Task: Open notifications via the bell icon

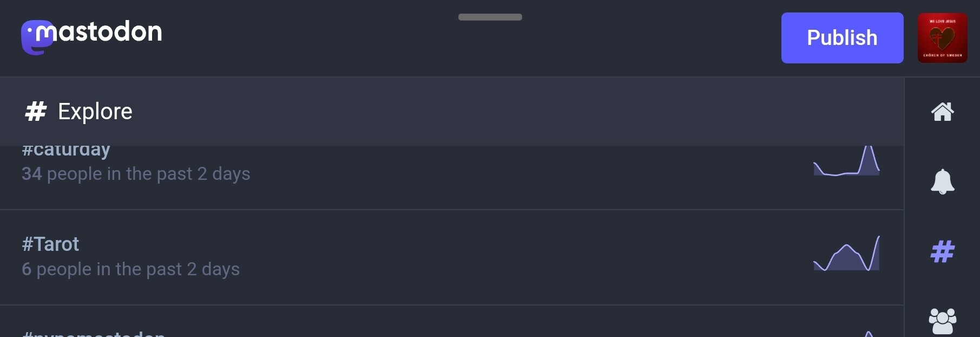Action: [942, 182]
